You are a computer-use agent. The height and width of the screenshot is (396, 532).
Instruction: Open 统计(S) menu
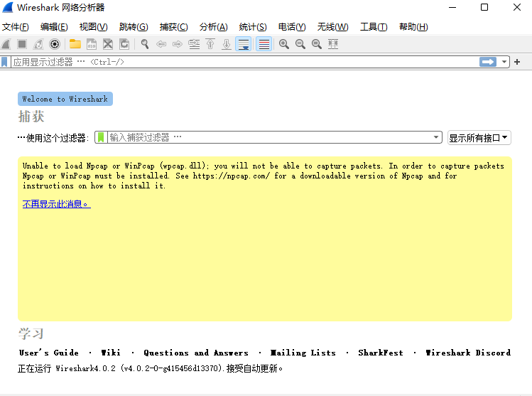click(253, 27)
